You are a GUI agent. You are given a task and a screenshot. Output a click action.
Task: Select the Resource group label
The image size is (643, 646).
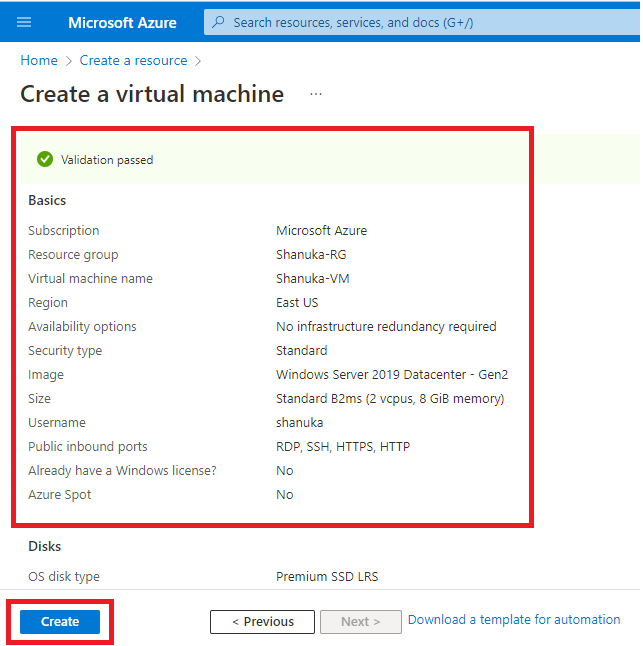coord(73,255)
